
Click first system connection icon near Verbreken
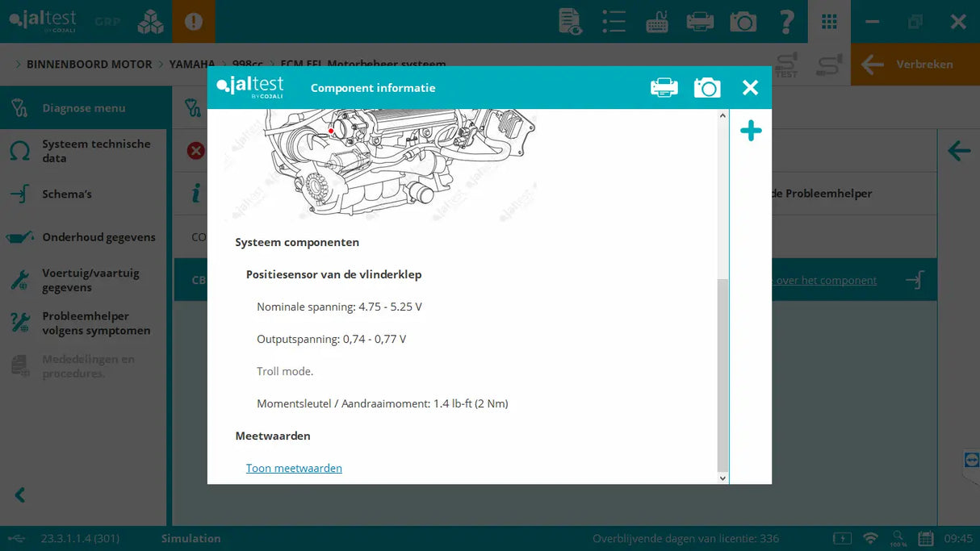[786, 65]
